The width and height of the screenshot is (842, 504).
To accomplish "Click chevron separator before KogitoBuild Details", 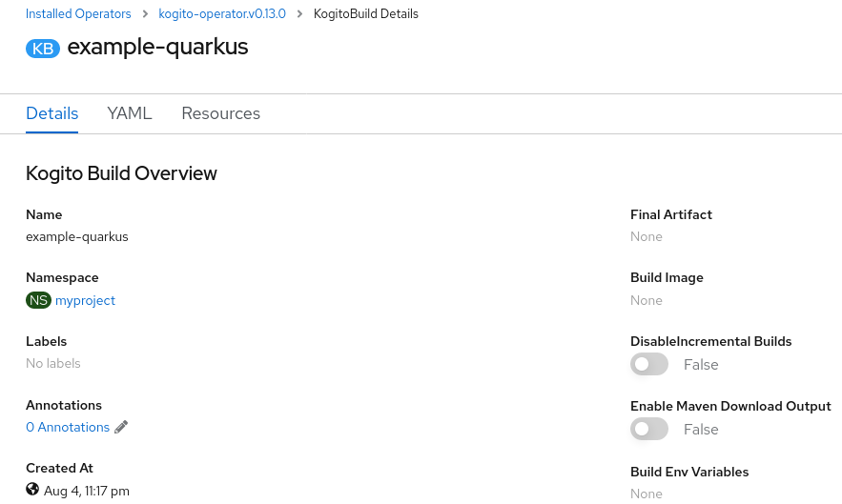I will click(x=299, y=14).
